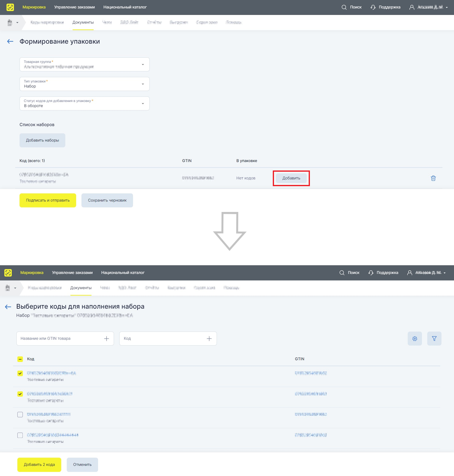Viewport: 454px width, 476px height.
Task: Toggle the select-all checkbox beside Код header
Action: pos(20,359)
